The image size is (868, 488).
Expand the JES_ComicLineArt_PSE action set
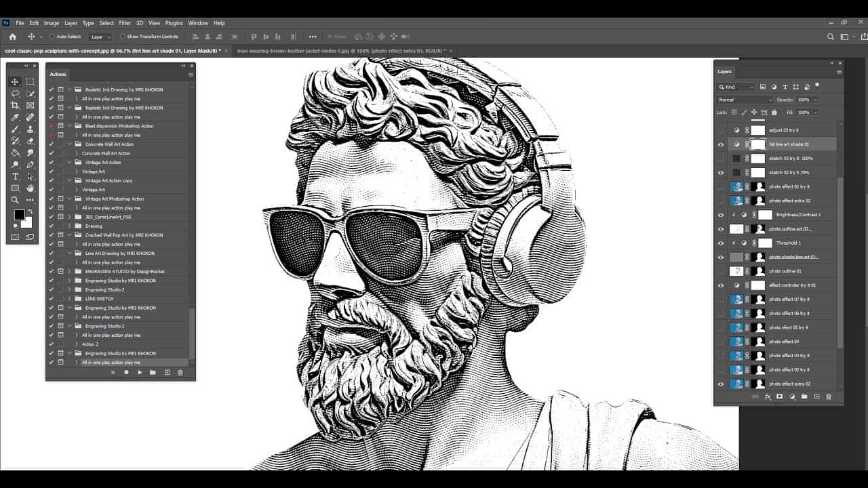click(69, 217)
